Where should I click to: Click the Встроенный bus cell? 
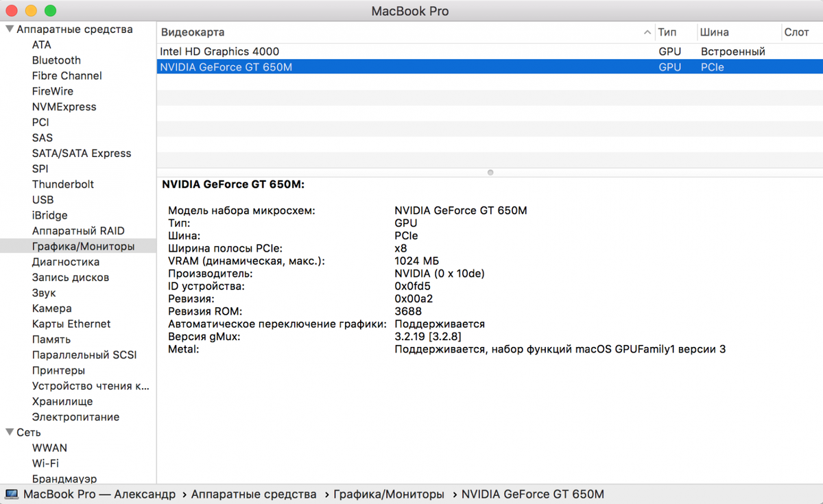tap(732, 51)
